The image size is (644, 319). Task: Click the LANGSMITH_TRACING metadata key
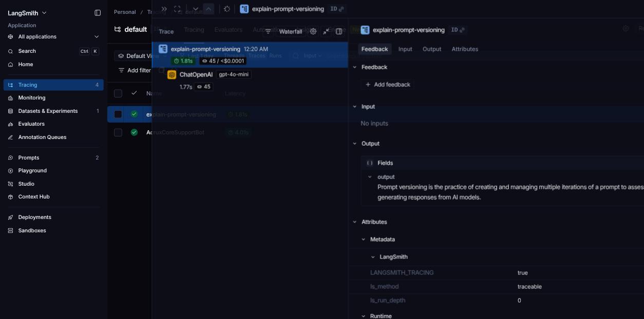tap(402, 273)
